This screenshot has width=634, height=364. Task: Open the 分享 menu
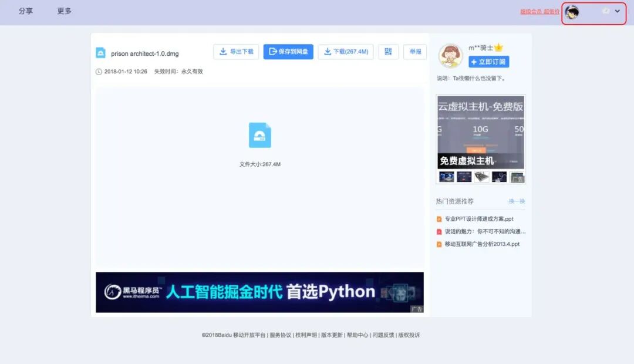point(26,11)
